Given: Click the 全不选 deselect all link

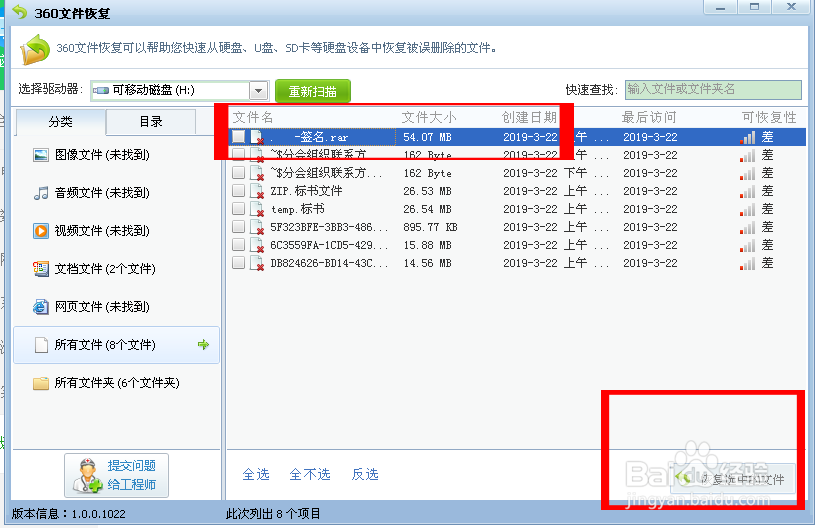Looking at the screenshot, I should (310, 474).
